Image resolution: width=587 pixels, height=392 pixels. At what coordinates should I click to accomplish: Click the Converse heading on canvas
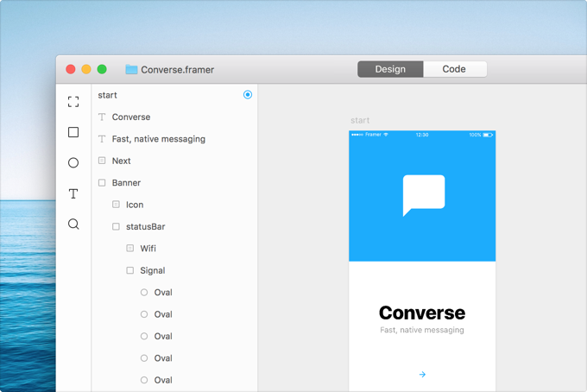click(x=422, y=313)
